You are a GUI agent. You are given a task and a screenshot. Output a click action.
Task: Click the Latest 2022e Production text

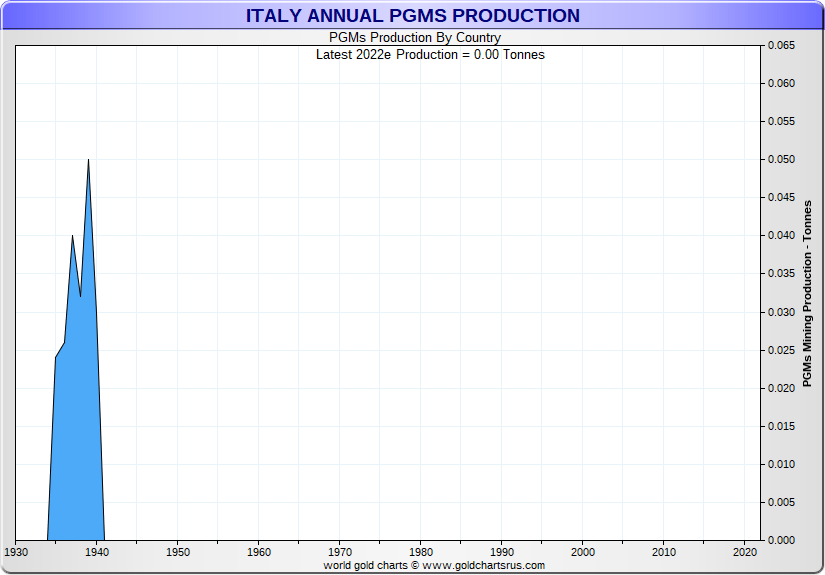pyautogui.click(x=430, y=54)
